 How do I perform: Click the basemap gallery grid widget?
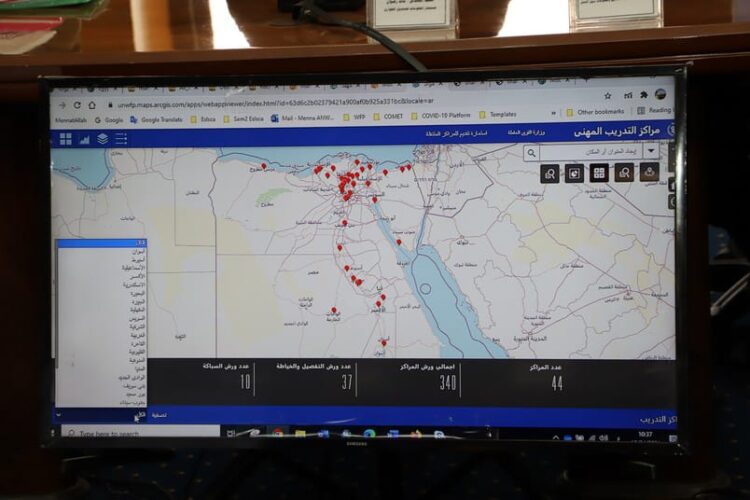(x=599, y=173)
